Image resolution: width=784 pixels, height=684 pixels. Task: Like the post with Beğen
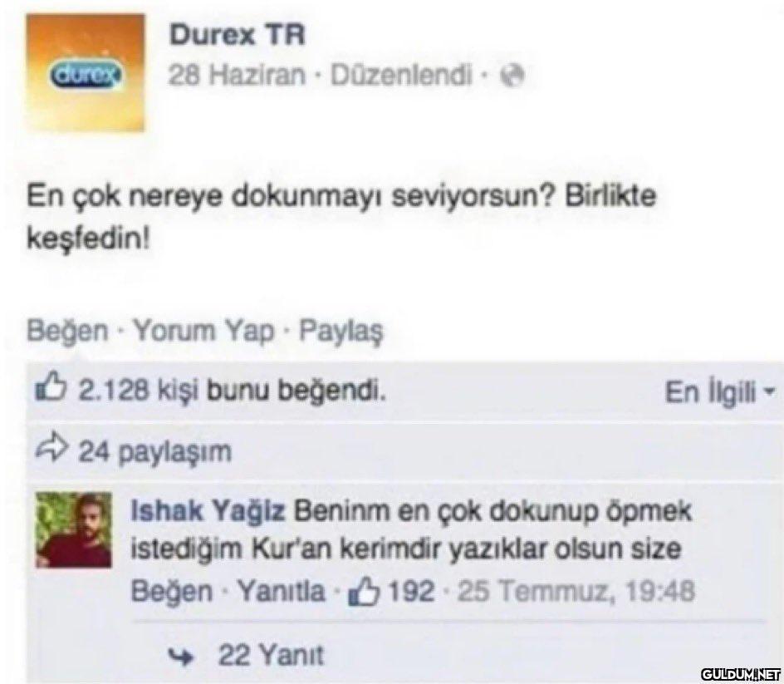point(67,332)
